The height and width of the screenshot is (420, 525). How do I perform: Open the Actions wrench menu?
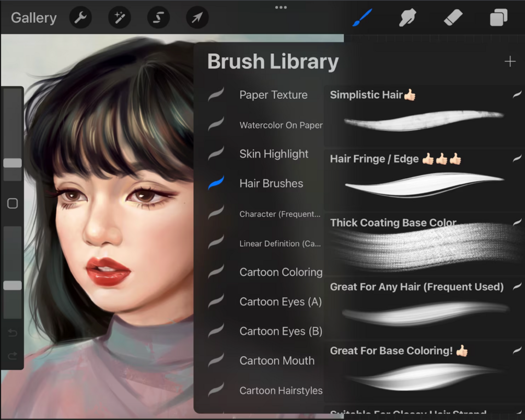(x=80, y=17)
